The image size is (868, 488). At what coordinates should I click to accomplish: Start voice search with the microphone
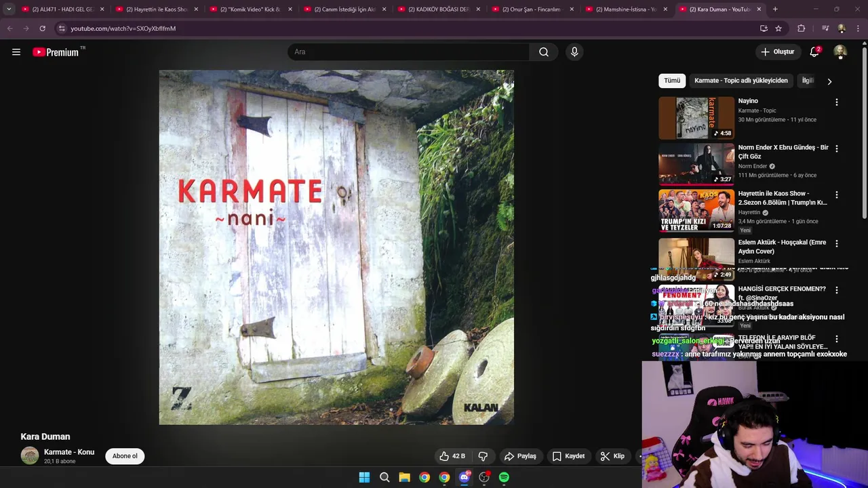[x=574, y=52]
